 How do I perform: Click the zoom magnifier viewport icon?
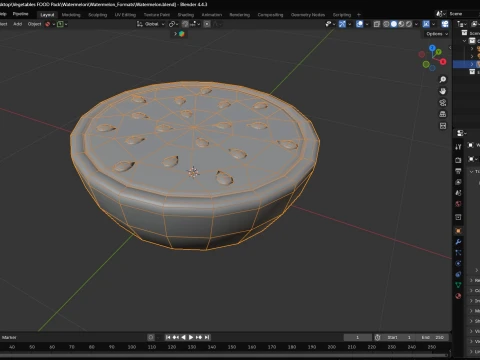(x=443, y=79)
